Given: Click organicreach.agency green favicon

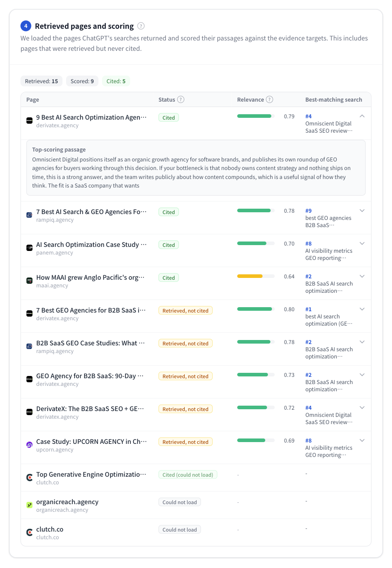Looking at the screenshot, I should (29, 505).
